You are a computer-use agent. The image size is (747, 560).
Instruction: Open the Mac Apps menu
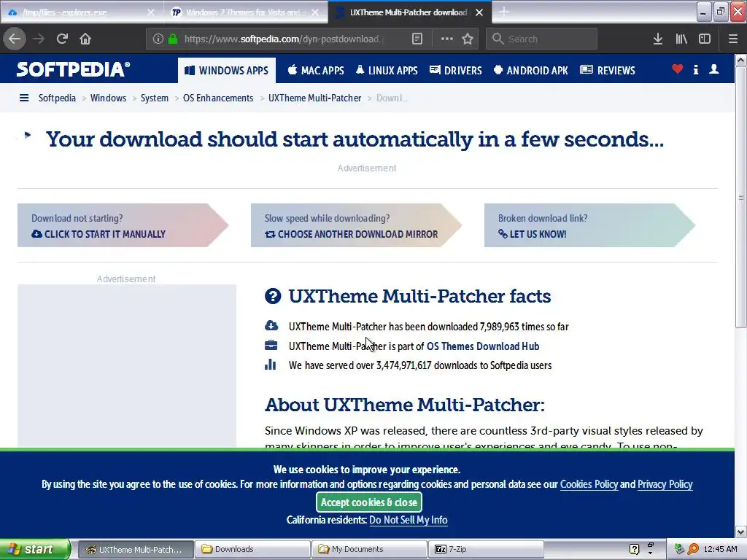pyautogui.click(x=316, y=71)
